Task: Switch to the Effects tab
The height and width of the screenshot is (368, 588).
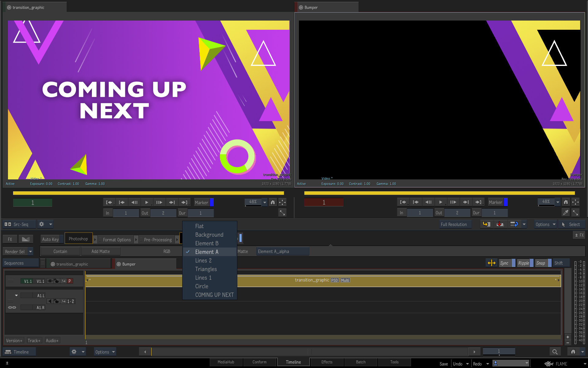Action: 327,362
